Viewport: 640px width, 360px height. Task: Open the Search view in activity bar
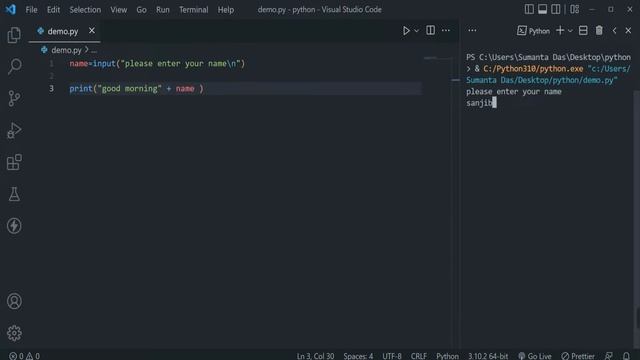(14, 66)
